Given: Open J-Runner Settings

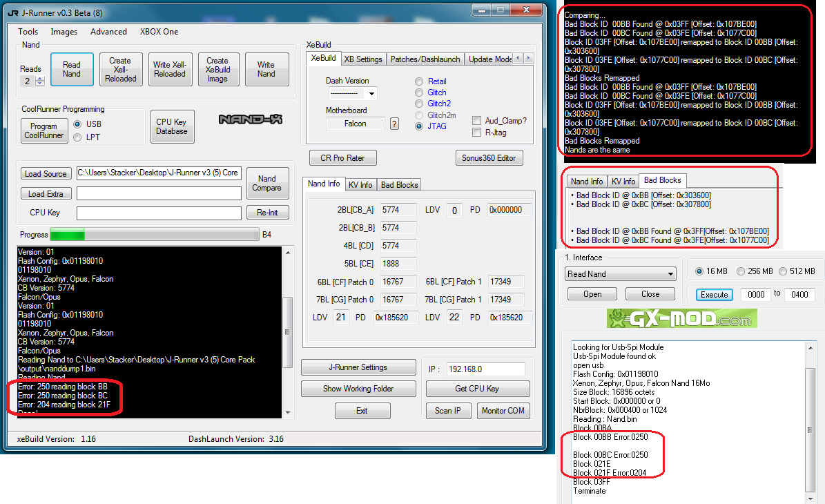Looking at the screenshot, I should 358,367.
